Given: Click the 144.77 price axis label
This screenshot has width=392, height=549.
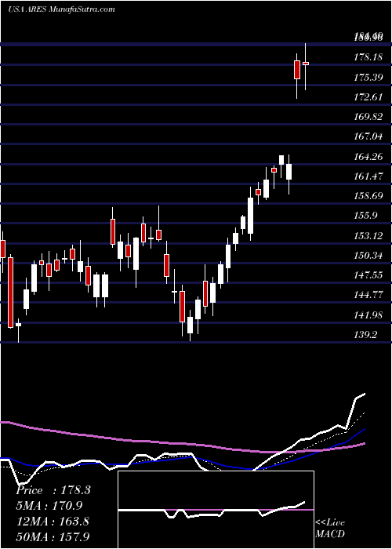Looking at the screenshot, I should [368, 295].
